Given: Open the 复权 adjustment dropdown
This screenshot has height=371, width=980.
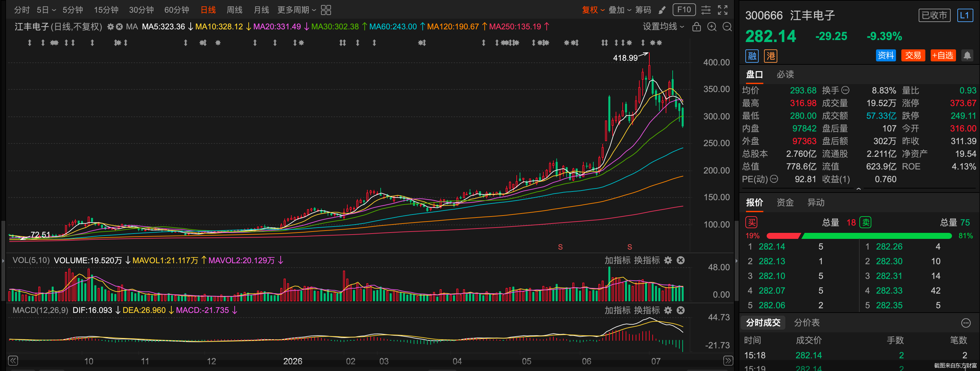Looking at the screenshot, I should pyautogui.click(x=593, y=10).
